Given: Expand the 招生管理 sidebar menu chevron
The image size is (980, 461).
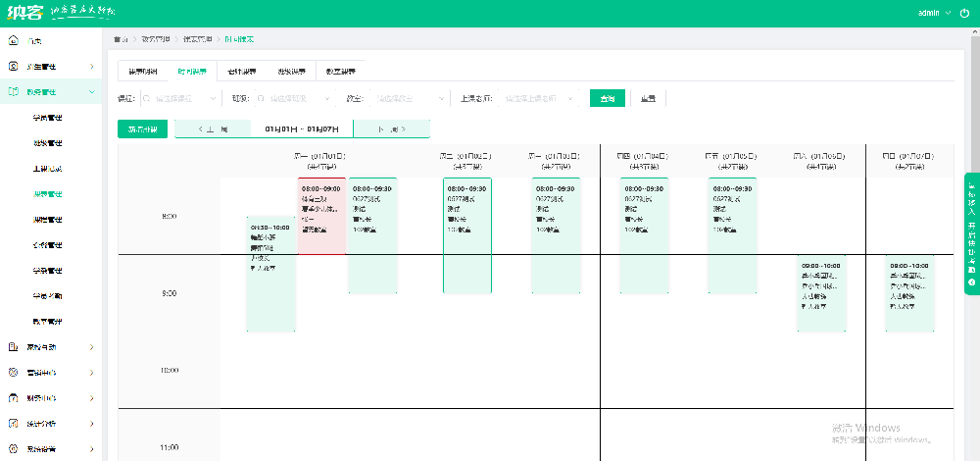Looking at the screenshot, I should click(x=92, y=67).
